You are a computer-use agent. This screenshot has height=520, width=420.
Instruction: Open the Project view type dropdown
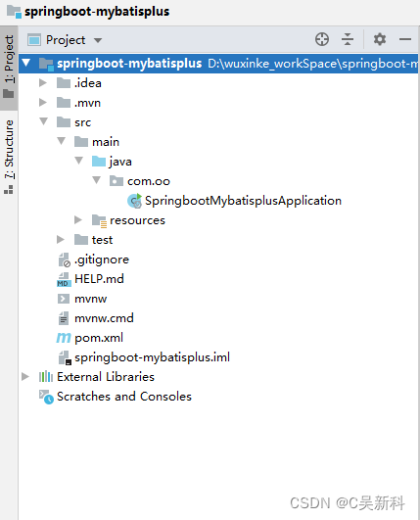98,40
